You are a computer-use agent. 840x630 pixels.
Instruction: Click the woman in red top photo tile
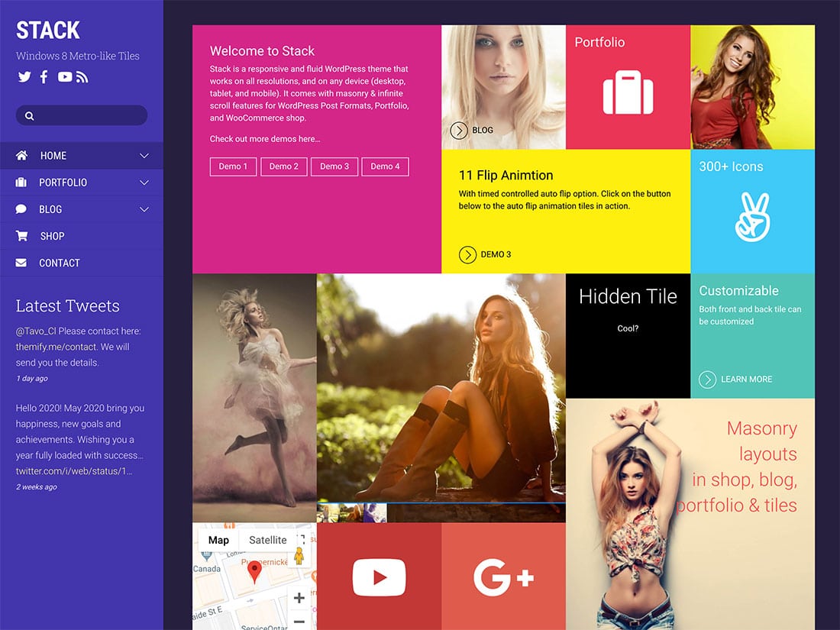pyautogui.click(x=752, y=87)
